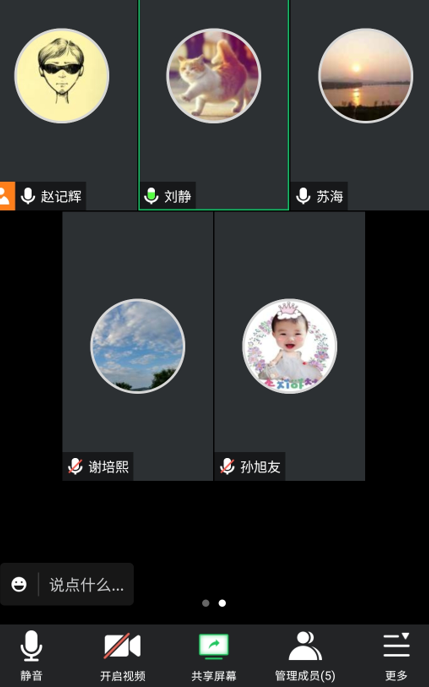Image resolution: width=429 pixels, height=687 pixels.
Task: Click 谢培熙's muted microphone icon
Action: (x=75, y=466)
